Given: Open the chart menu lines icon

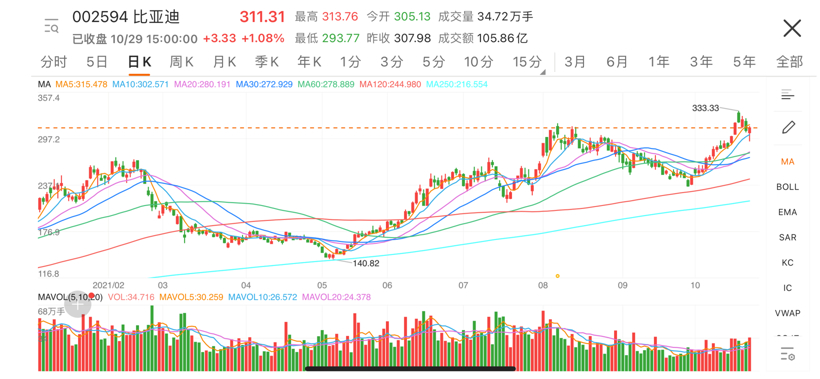Looking at the screenshot, I should (788, 95).
